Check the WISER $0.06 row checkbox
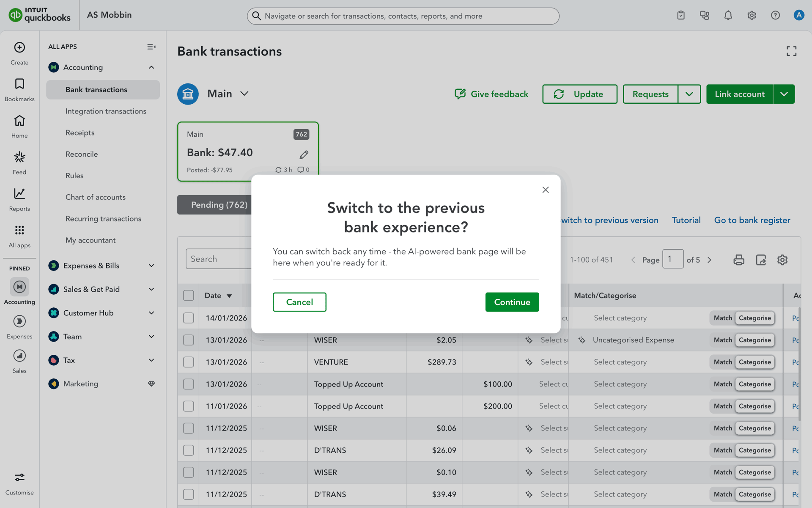 click(189, 428)
